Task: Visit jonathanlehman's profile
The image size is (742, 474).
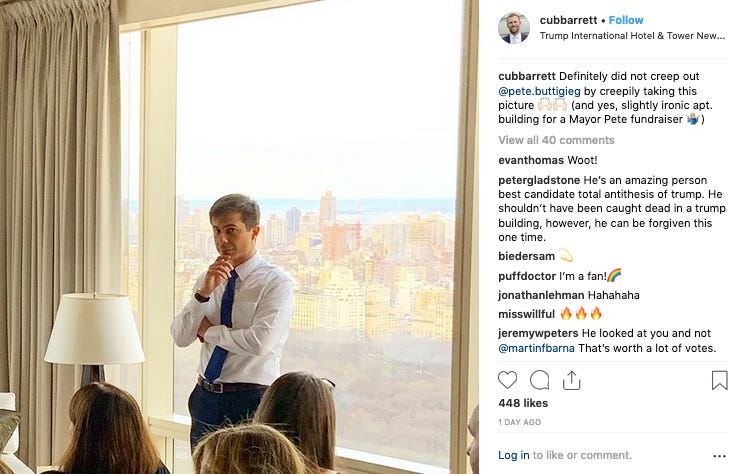Action: [541, 295]
